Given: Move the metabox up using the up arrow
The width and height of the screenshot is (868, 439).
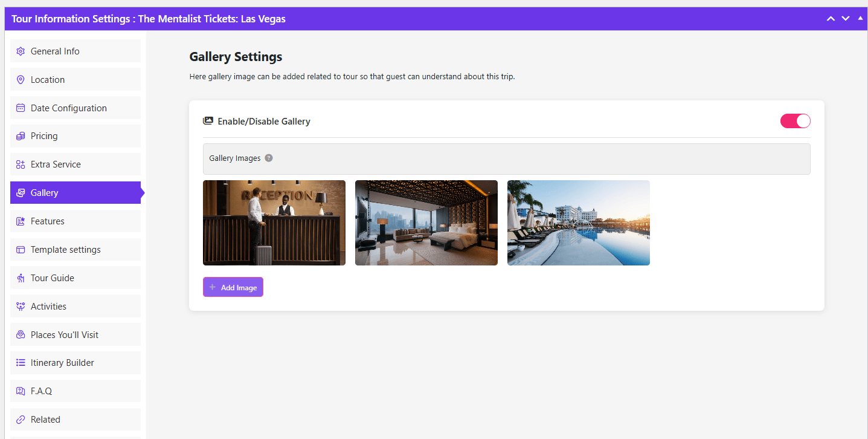Looking at the screenshot, I should pos(831,19).
